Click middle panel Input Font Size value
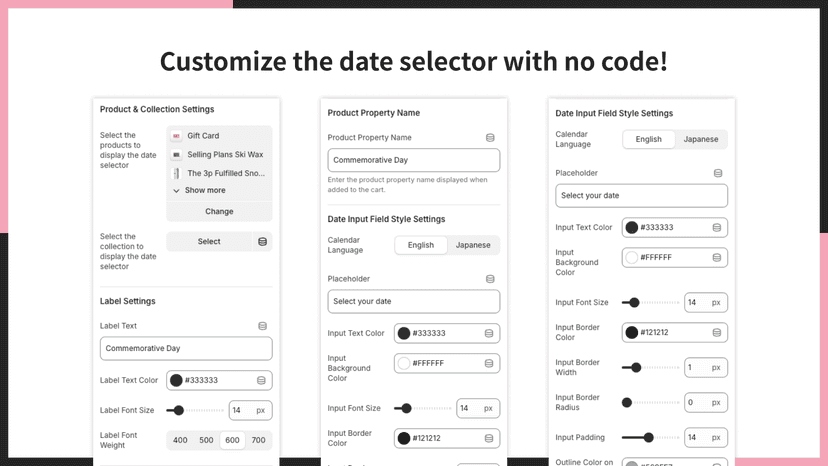Image resolution: width=828 pixels, height=466 pixels. coord(478,408)
